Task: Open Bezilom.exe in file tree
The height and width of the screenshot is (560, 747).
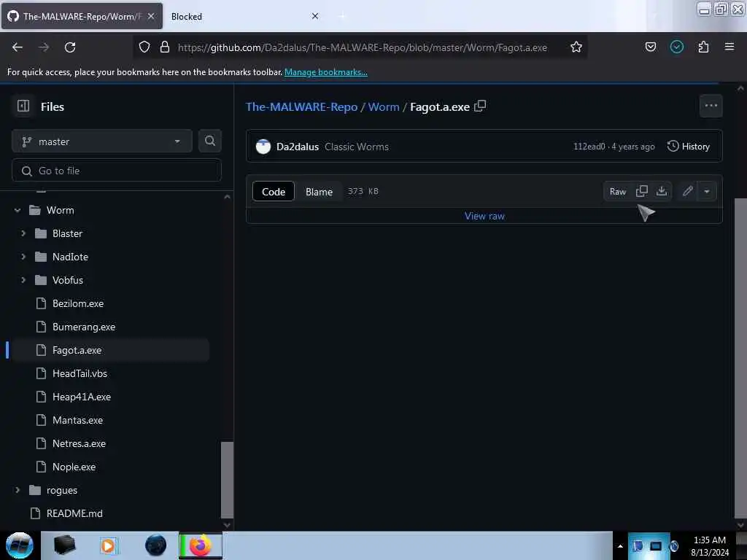Action: pos(77,303)
